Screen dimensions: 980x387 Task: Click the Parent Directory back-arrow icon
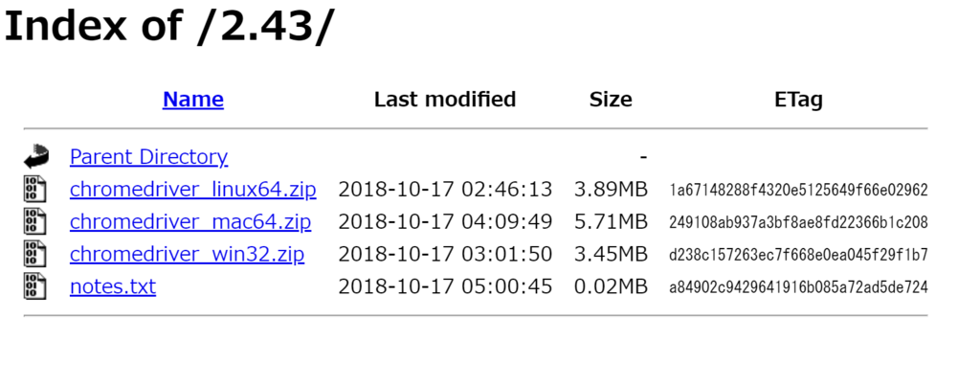(36, 156)
